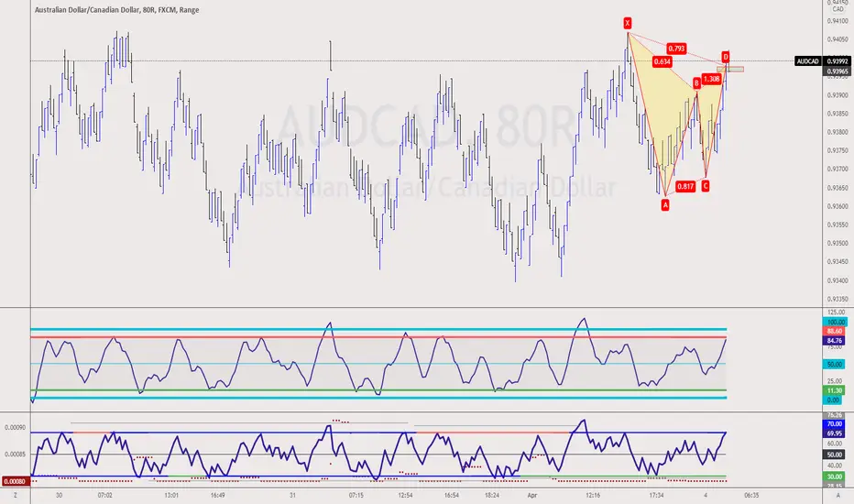Click the blue 70.00 label in bottom pane
This screenshot has width=854, height=504.
[x=836, y=424]
